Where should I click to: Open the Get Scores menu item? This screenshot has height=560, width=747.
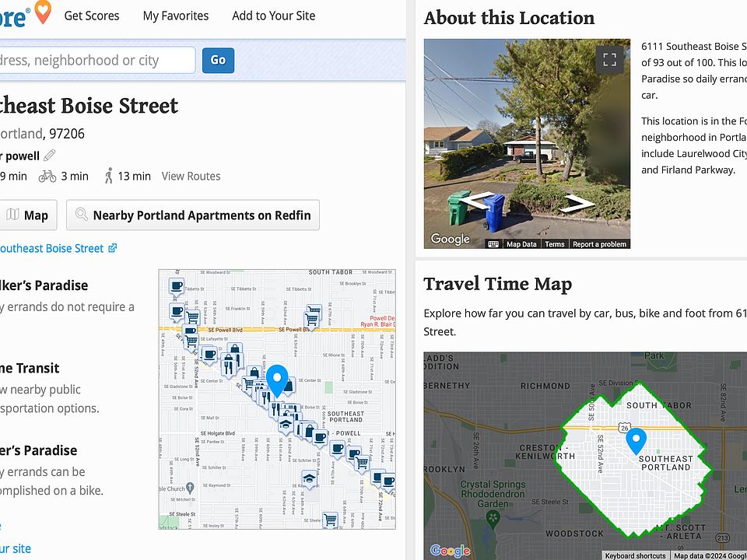(x=92, y=16)
